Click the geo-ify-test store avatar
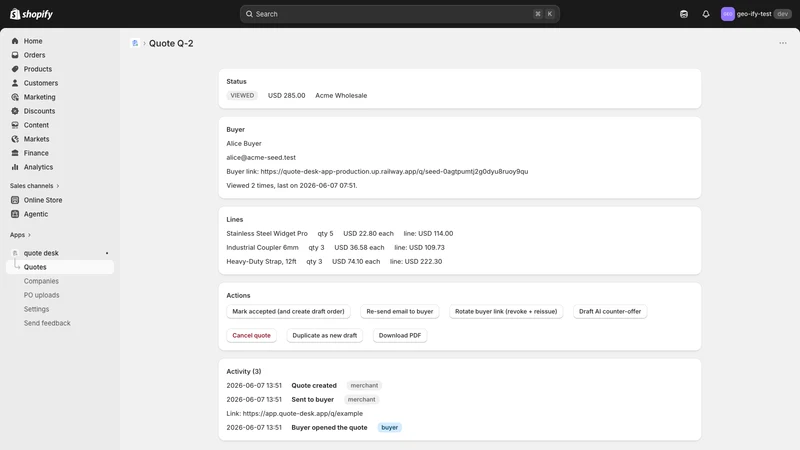800x450 pixels. (728, 14)
